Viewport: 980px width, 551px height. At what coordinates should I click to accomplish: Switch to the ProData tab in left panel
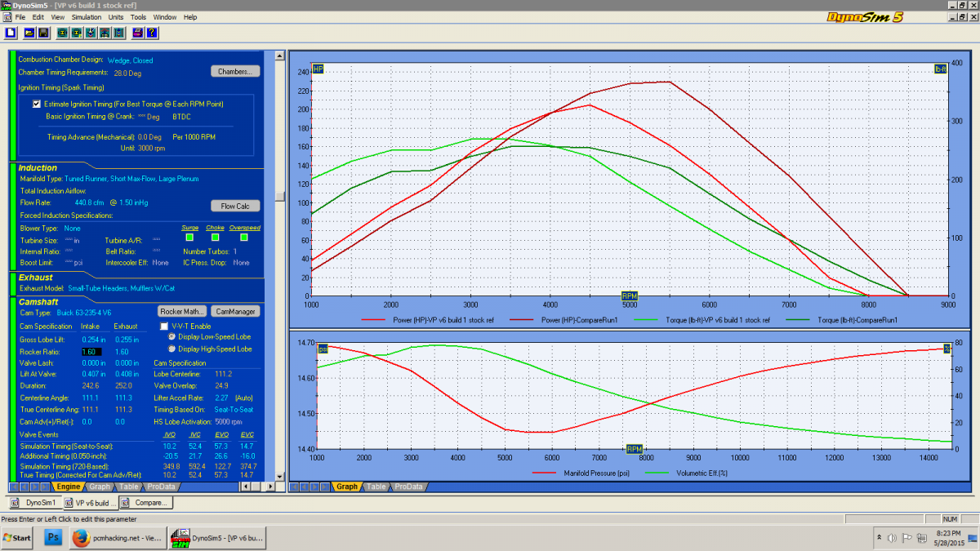pos(162,487)
